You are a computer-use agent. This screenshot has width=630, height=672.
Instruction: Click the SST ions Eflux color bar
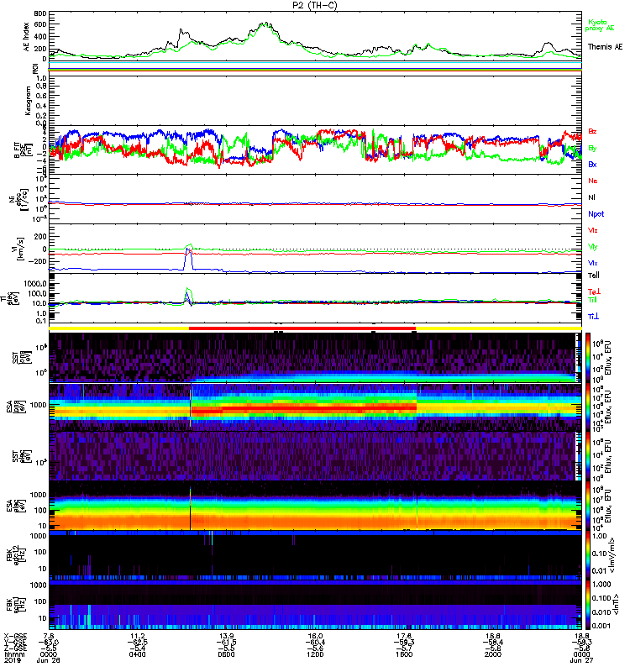point(588,358)
